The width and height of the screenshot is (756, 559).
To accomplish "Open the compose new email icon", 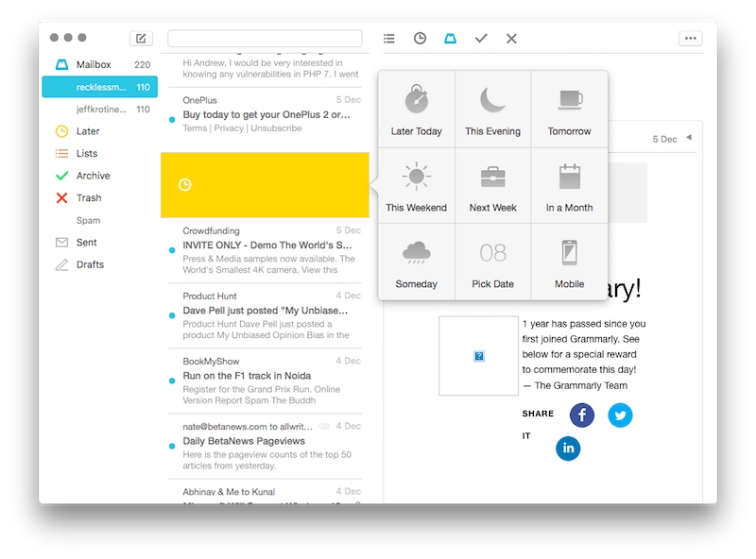I will (140, 39).
